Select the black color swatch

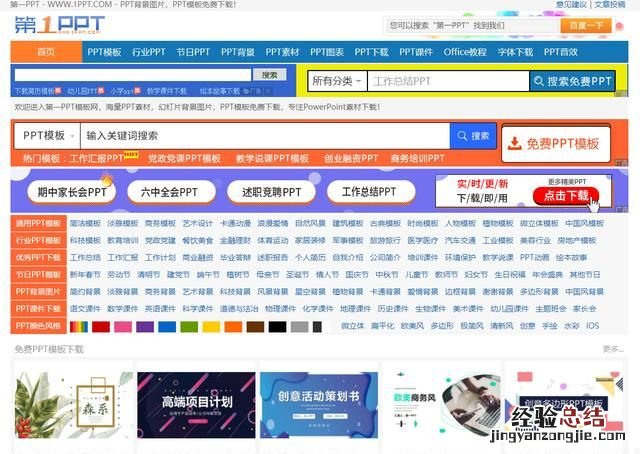point(277,326)
